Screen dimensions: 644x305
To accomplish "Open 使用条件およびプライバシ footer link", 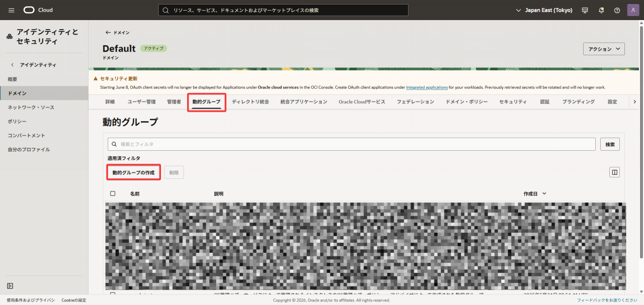I will click(x=31, y=300).
